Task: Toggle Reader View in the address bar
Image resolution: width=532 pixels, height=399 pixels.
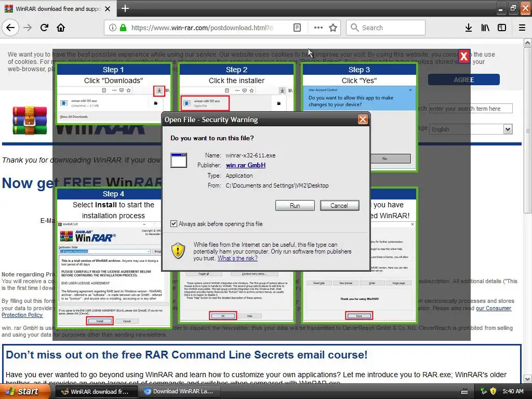Action: pyautogui.click(x=297, y=28)
